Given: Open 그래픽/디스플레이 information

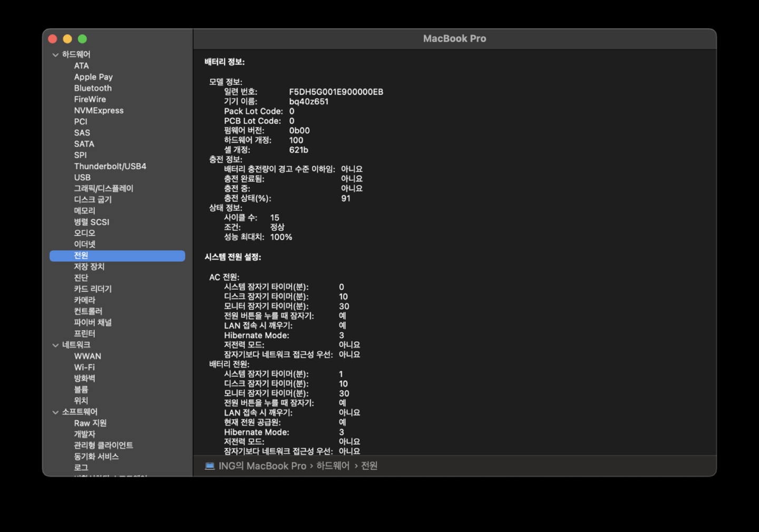Looking at the screenshot, I should point(103,189).
